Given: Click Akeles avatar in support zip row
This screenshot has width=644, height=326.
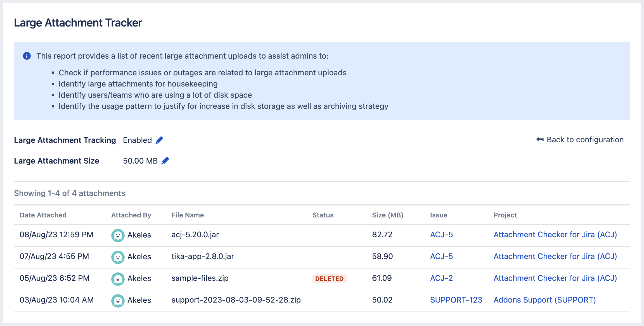Looking at the screenshot, I should click(x=118, y=301).
